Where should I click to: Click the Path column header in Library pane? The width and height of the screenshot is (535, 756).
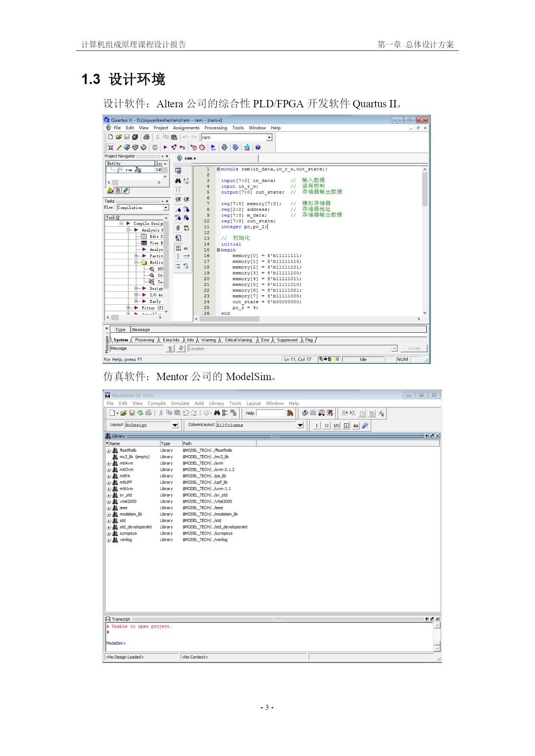point(219,444)
